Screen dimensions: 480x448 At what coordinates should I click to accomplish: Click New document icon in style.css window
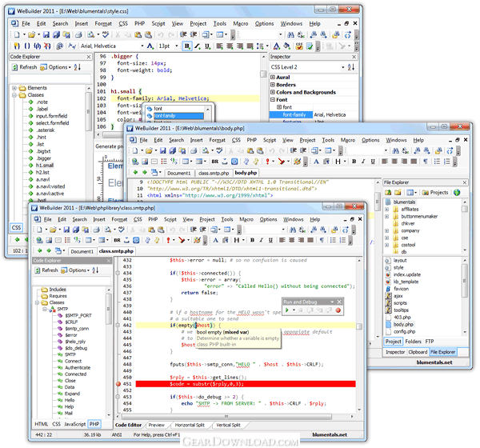point(17,35)
